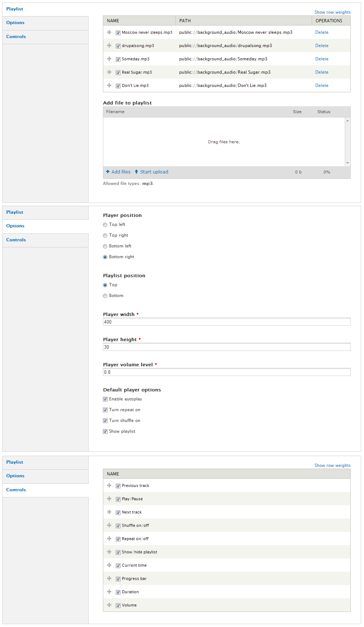The width and height of the screenshot is (364, 627).
Task: Grab the drag handle for Someday.mp3 row
Action: 109,59
